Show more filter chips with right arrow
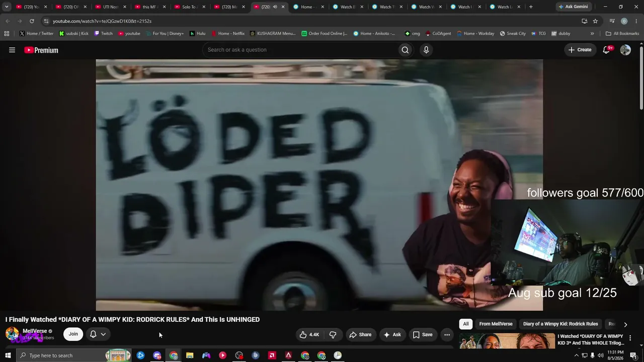644x362 pixels. point(625,324)
